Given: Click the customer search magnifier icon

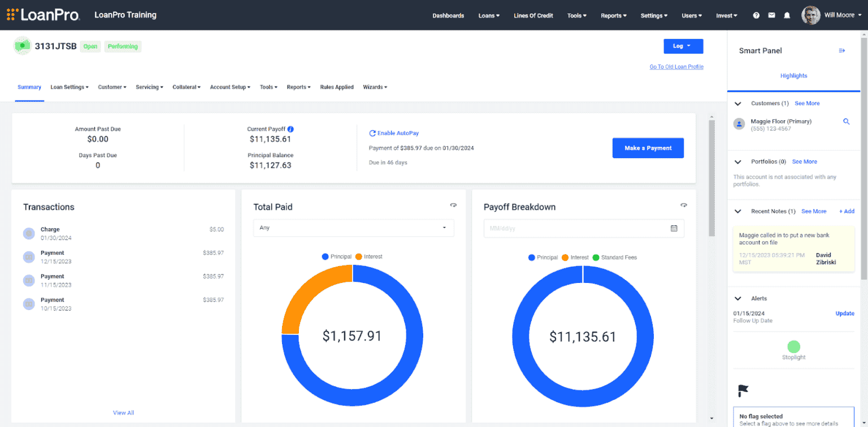Looking at the screenshot, I should point(847,121).
